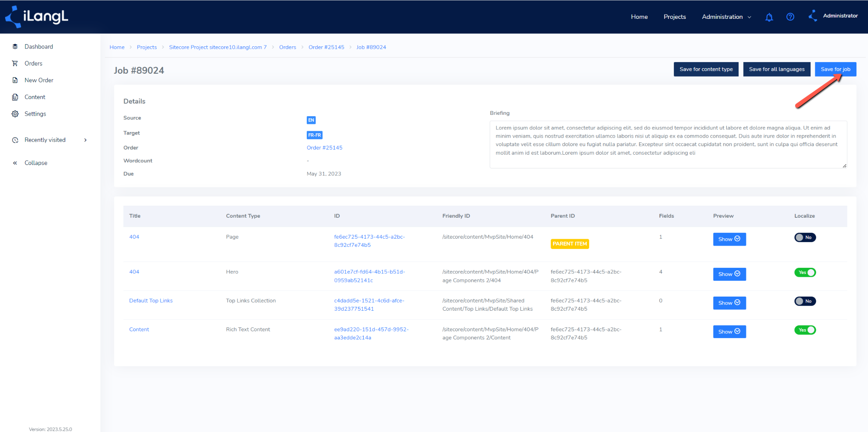868x432 pixels.
Task: Click the Administrator avatar icon
Action: tap(812, 16)
